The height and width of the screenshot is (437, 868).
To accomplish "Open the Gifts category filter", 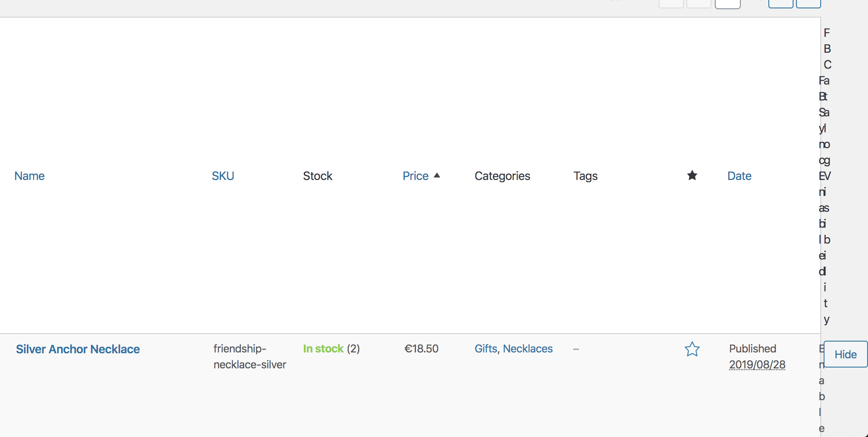I will tap(485, 348).
